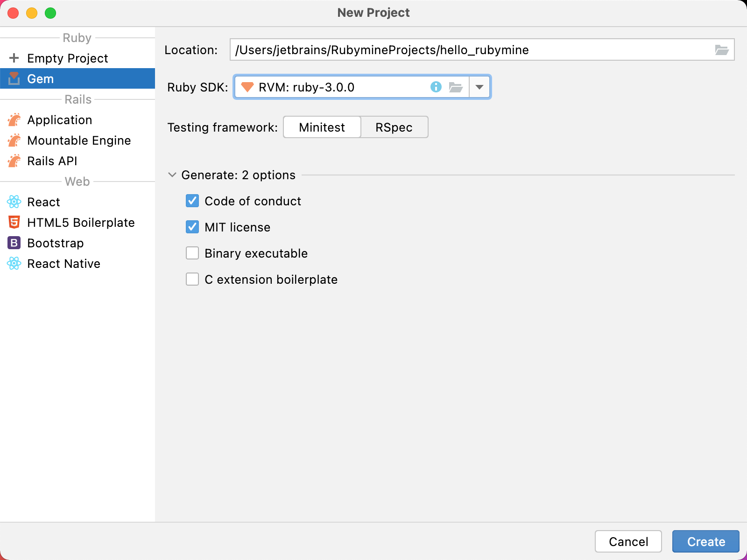747x560 pixels.
Task: Select the Mountable Engine icon
Action: 14,140
